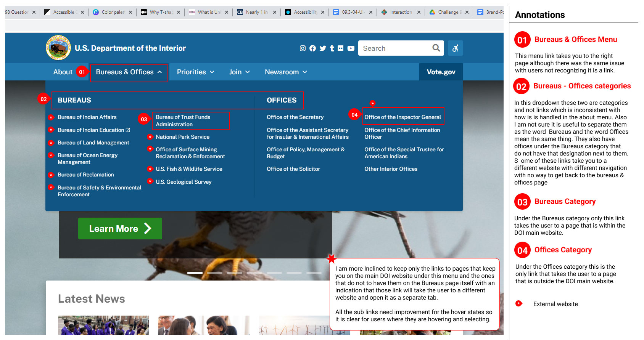Click the green Learn More button

click(120, 228)
